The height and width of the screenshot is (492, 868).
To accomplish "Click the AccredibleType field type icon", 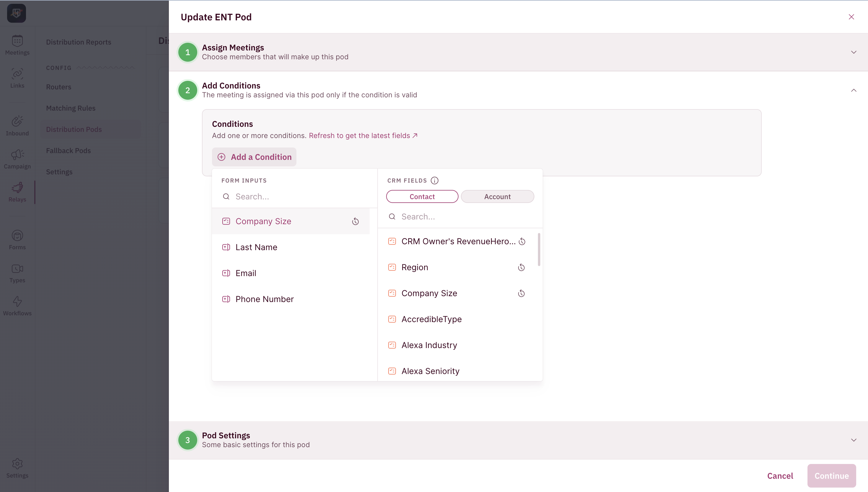I will click(x=392, y=319).
